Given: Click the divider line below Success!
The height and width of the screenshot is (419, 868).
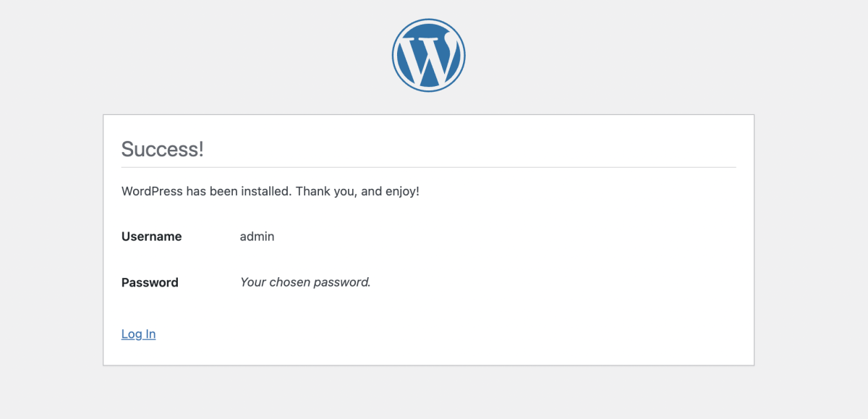Looking at the screenshot, I should (x=428, y=167).
